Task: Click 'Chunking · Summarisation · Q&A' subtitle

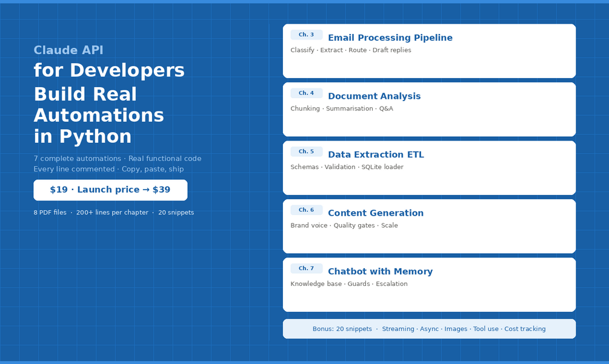Action: pyautogui.click(x=342, y=108)
